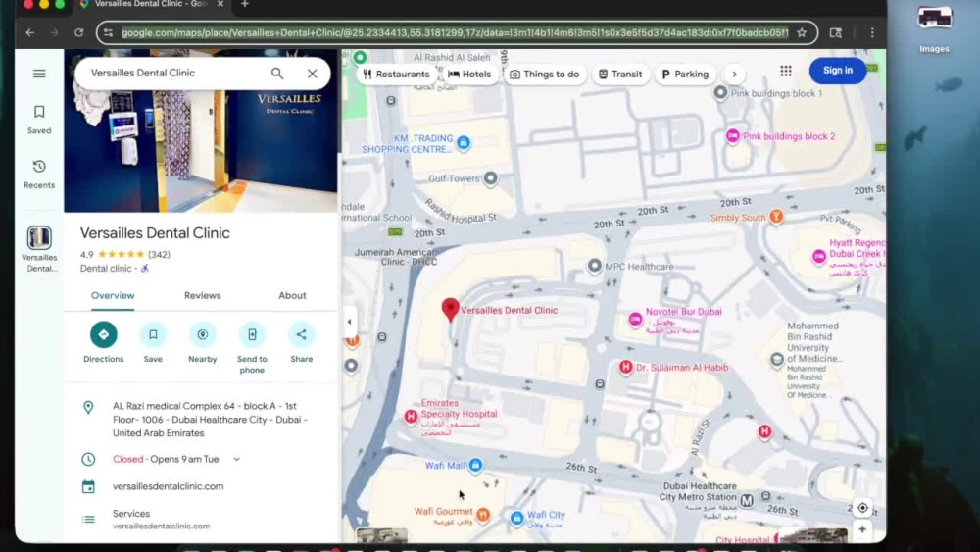Select Gulf Towers map marker
Screen dimensions: 980x552
pyautogui.click(x=491, y=178)
